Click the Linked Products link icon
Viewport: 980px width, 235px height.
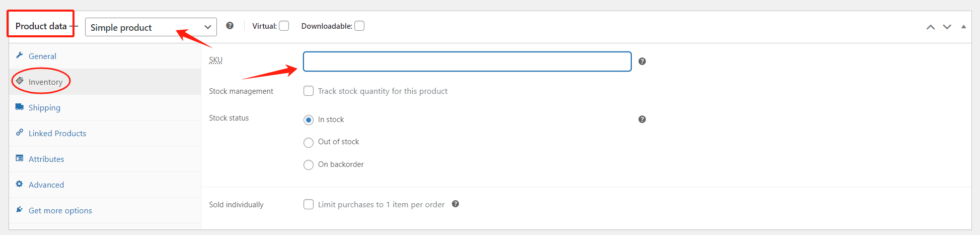[20, 133]
